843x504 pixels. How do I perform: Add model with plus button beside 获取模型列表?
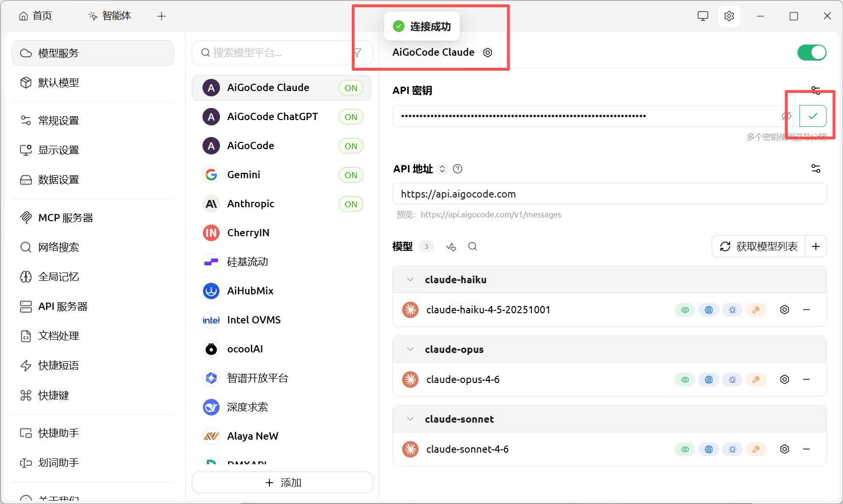816,246
